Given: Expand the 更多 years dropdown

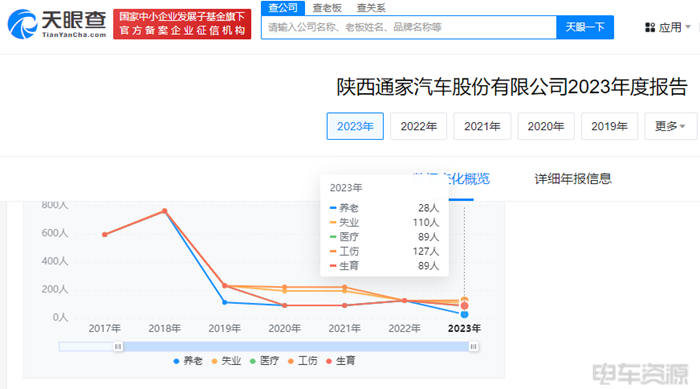Looking at the screenshot, I should coord(671,126).
